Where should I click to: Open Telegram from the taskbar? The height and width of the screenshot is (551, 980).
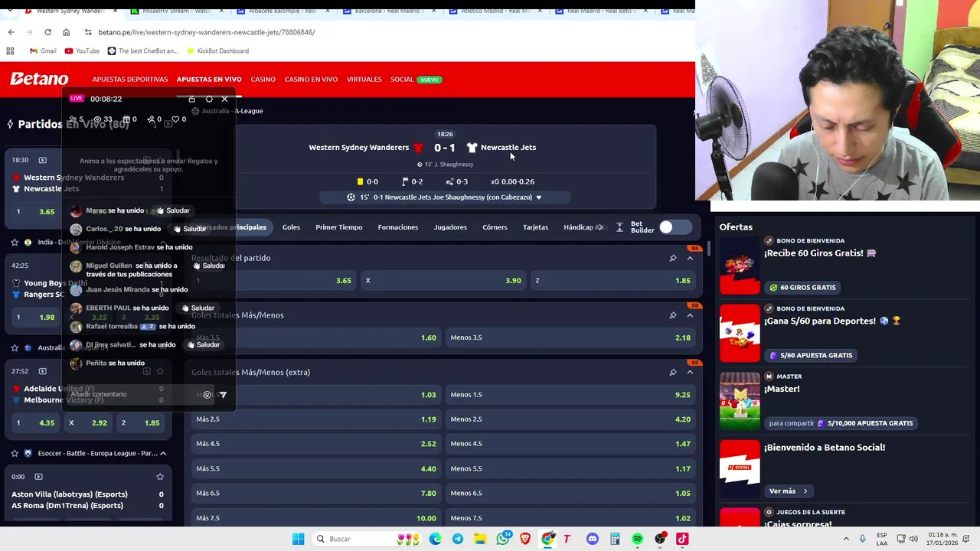(x=458, y=539)
